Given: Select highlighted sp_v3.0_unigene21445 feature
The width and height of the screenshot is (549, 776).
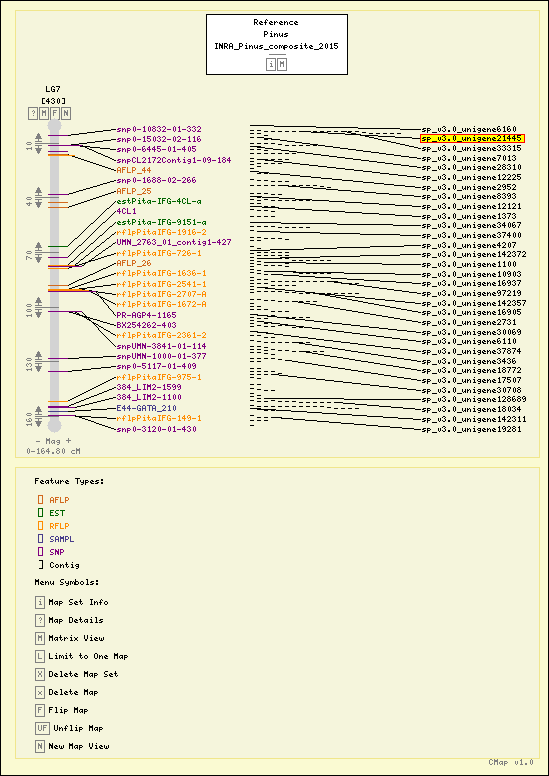Looking at the screenshot, I should pyautogui.click(x=472, y=139).
